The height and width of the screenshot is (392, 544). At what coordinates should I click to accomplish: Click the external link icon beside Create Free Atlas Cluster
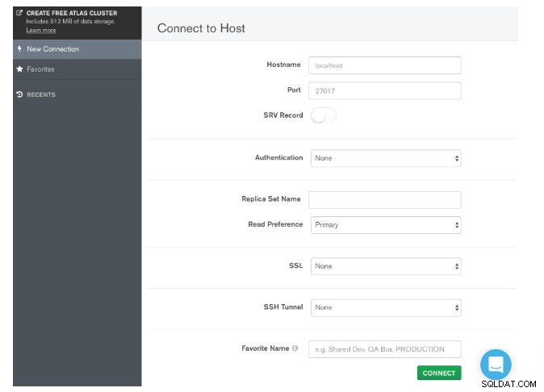(x=19, y=13)
